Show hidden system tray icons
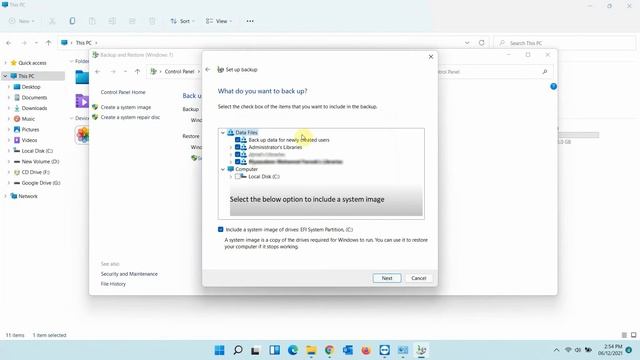Screen dimensions: 640x360 [556, 350]
